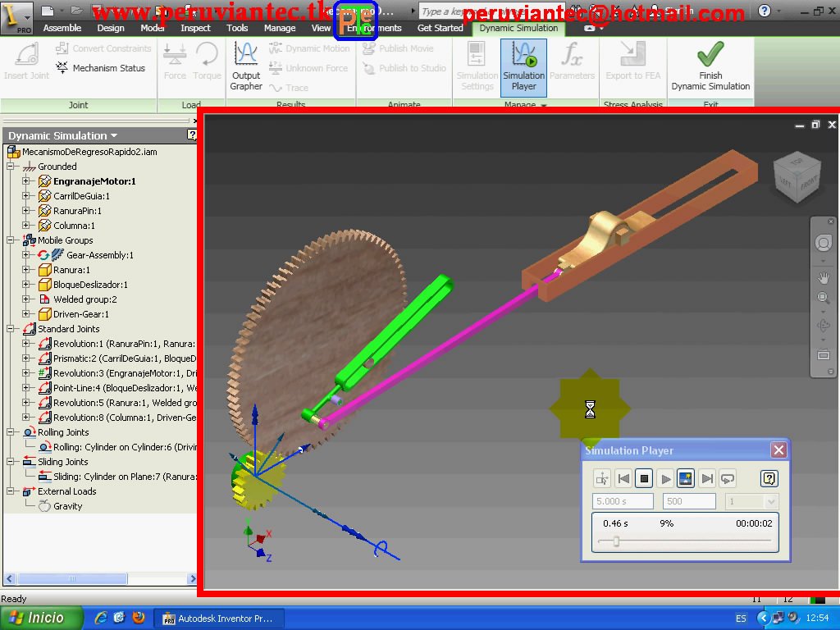Play the simulation in the Simulation Player
Viewport: 840px width, 630px height.
point(665,478)
